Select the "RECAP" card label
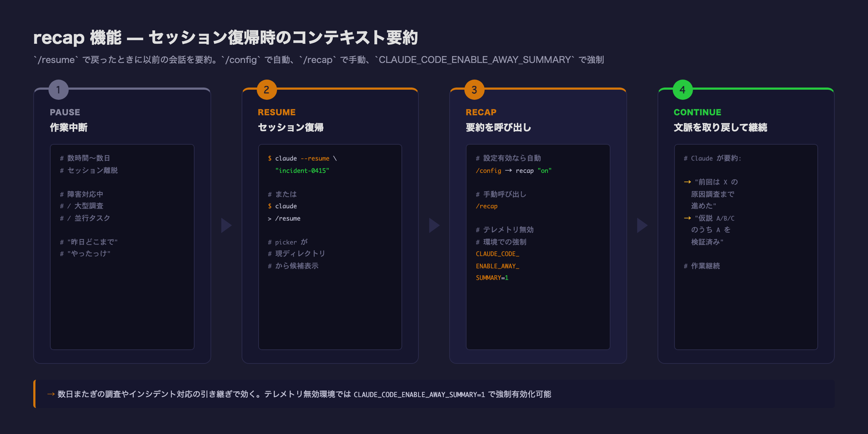Viewport: 868px width, 434px height. point(481,112)
